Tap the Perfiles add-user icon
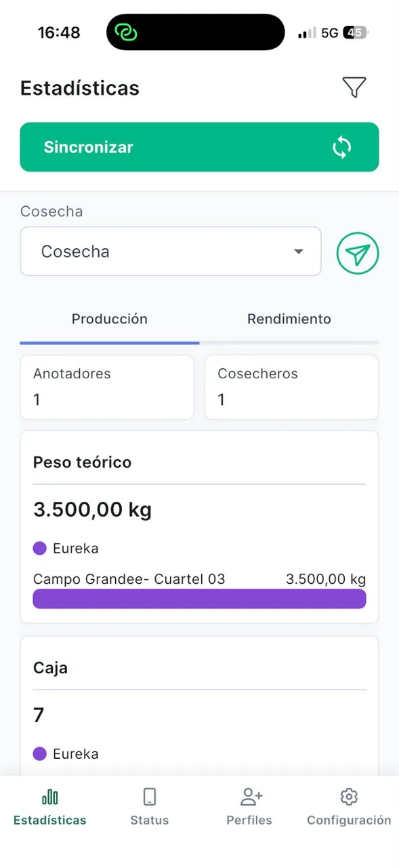 [x=251, y=795]
